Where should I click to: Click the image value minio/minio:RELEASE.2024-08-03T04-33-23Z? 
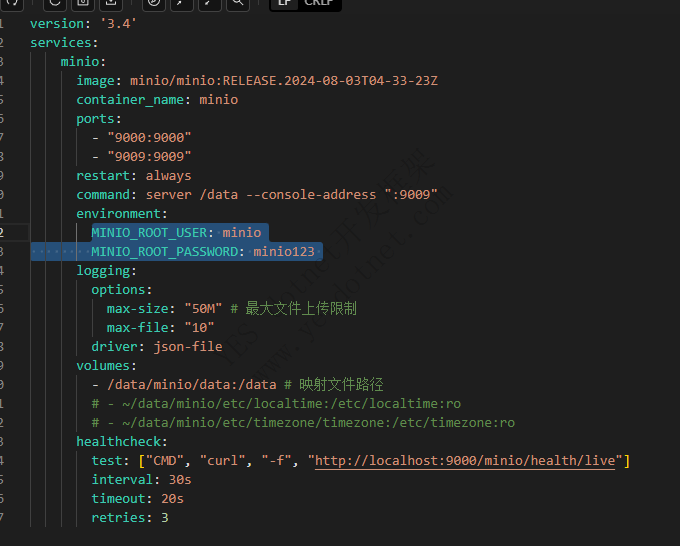click(x=284, y=81)
